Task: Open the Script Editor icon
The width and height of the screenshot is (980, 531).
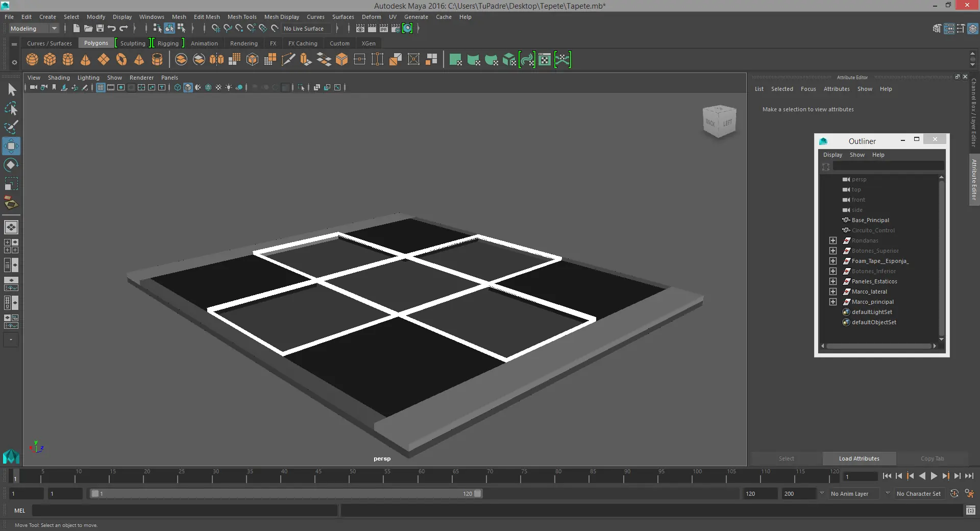Action: 971,510
